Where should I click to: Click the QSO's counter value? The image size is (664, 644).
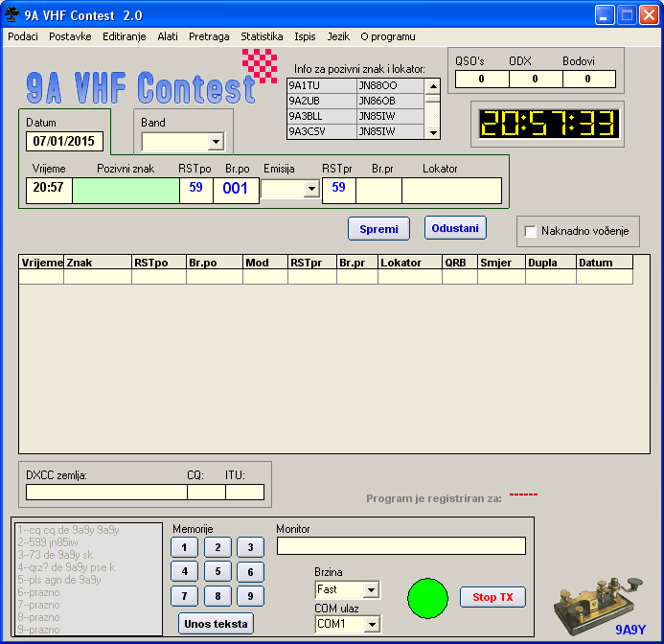tap(482, 80)
